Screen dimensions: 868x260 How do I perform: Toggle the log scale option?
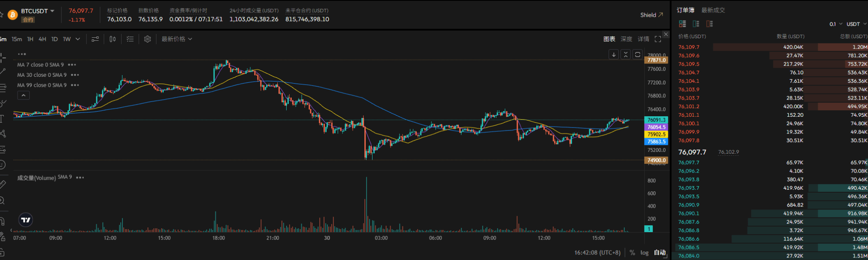tap(644, 253)
